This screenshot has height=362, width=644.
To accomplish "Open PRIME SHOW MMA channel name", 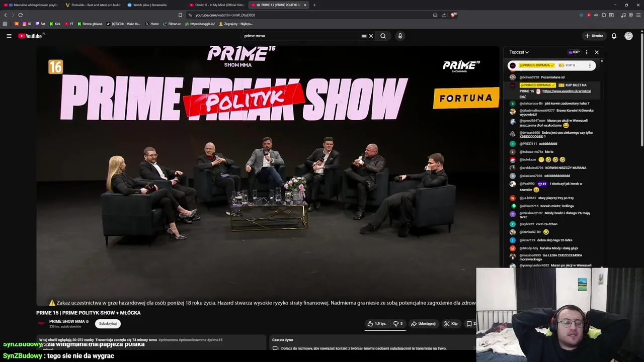I will [x=67, y=321].
